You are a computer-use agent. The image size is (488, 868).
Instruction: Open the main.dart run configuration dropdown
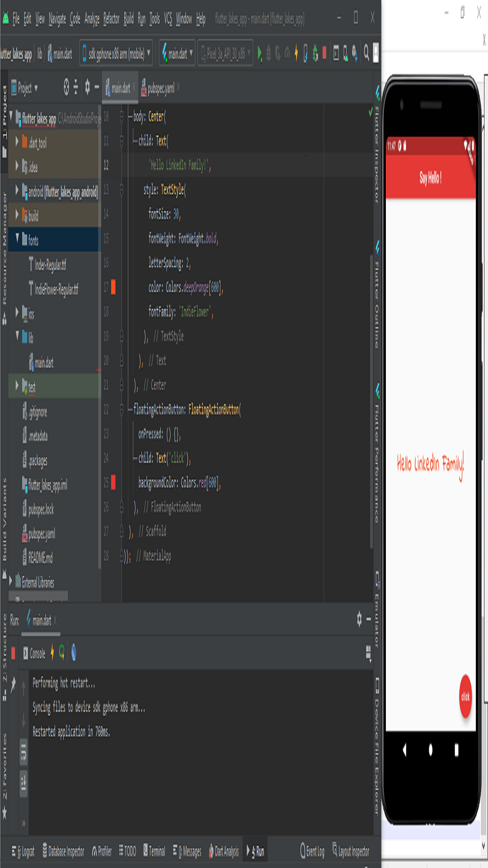[177, 54]
